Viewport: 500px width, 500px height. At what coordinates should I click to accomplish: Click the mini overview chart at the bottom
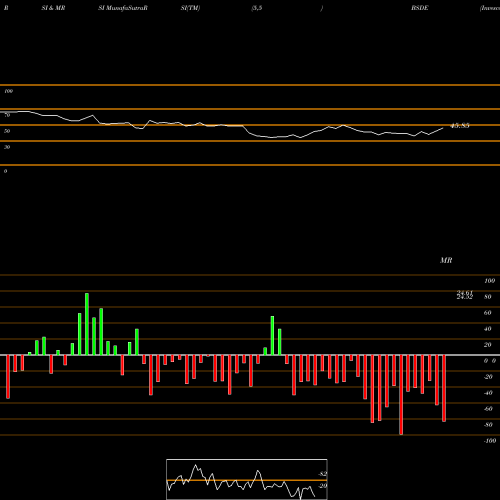(247, 479)
